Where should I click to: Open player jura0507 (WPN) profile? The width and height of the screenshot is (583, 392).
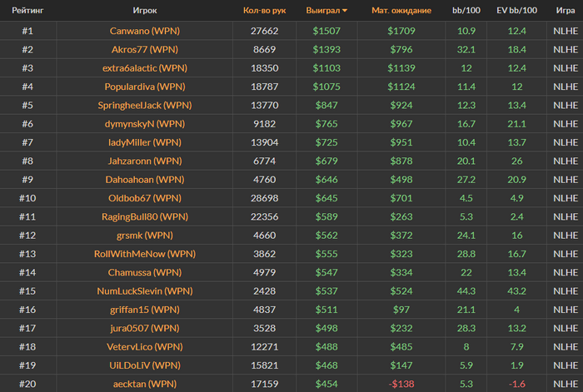[x=145, y=328]
